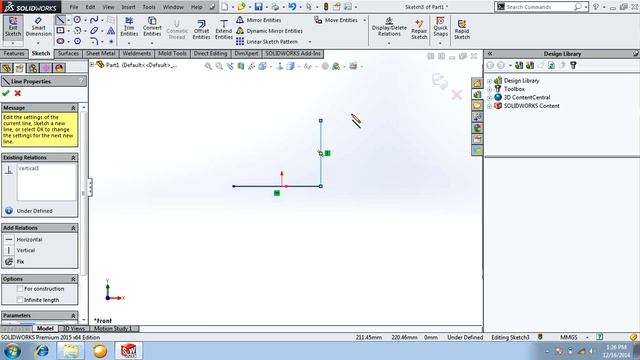640x360 pixels.
Task: Open Motion Study 1 tab
Action: (113, 329)
